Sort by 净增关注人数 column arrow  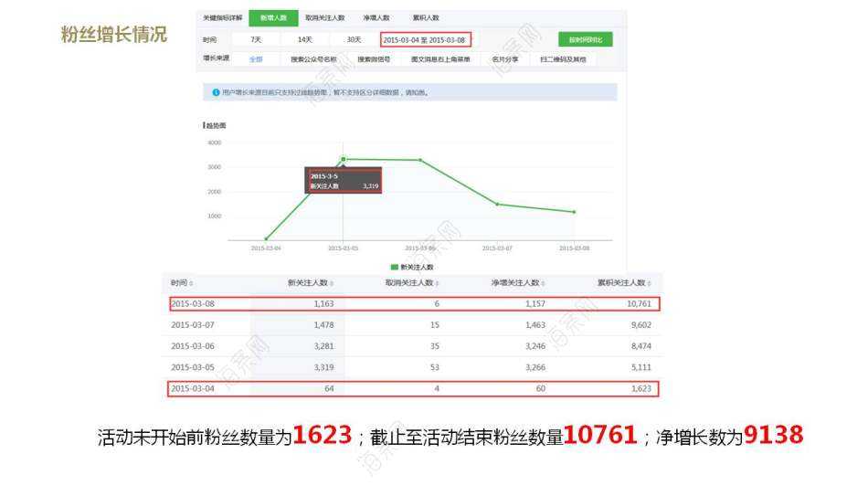[x=543, y=283]
